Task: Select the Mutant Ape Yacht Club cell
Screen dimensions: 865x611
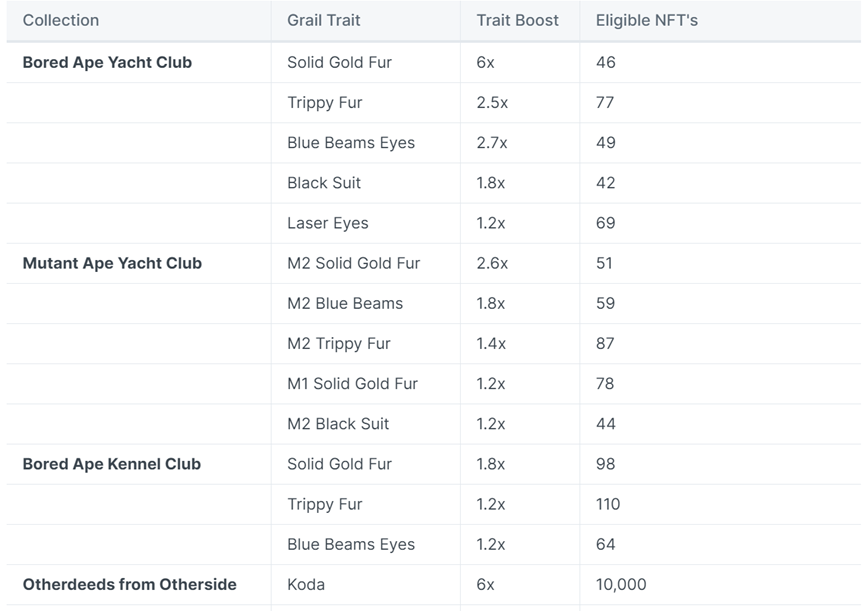Action: click(x=112, y=263)
